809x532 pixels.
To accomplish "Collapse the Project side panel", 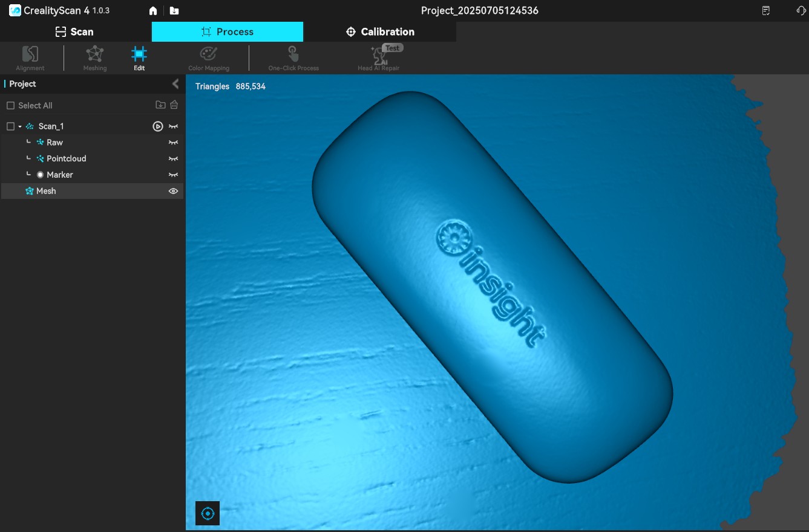I will point(175,84).
